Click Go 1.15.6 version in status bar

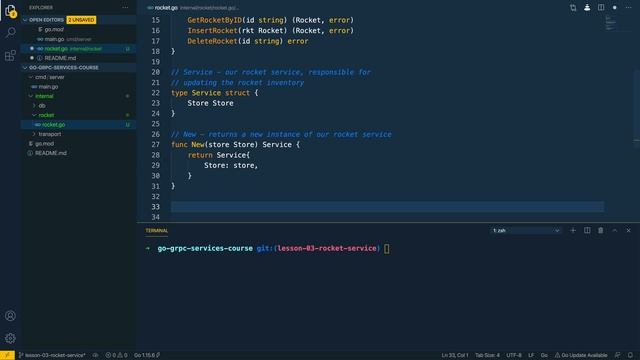pyautogui.click(x=147, y=355)
